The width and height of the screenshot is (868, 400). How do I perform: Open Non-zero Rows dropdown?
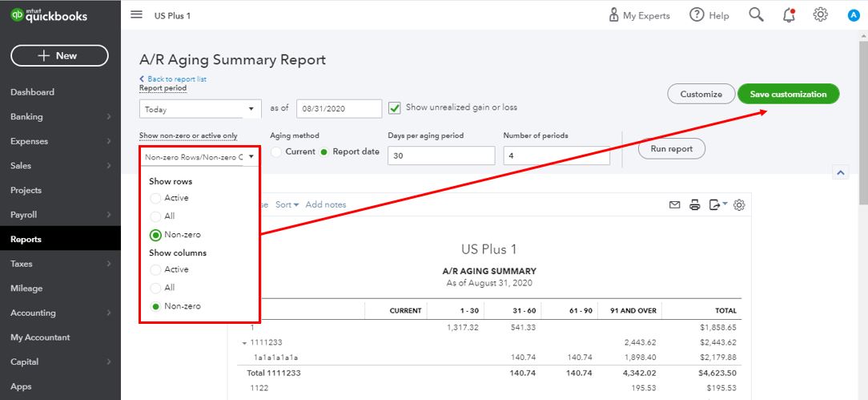[x=199, y=157]
